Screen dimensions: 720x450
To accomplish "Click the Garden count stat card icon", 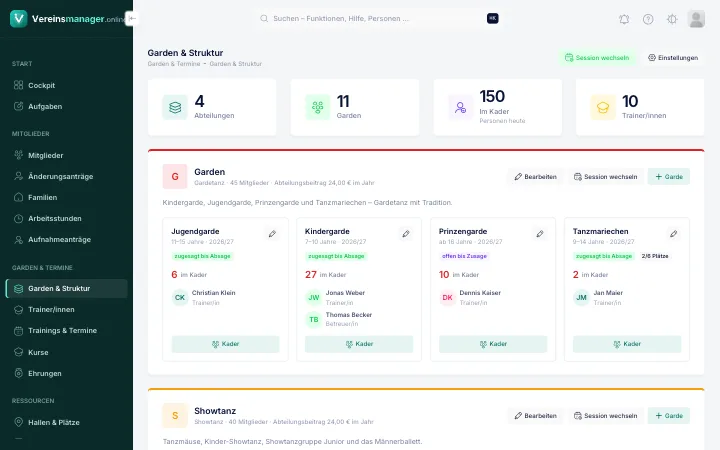I will coord(317,107).
